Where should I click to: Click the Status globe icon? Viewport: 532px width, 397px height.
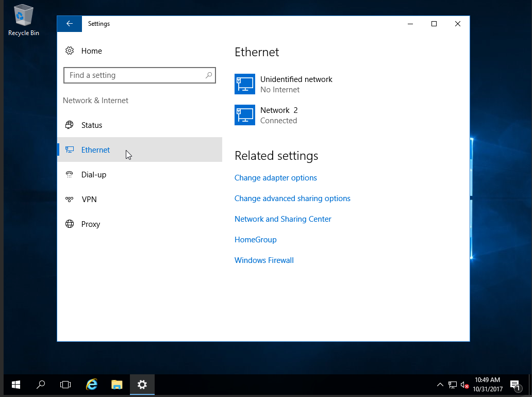69,125
